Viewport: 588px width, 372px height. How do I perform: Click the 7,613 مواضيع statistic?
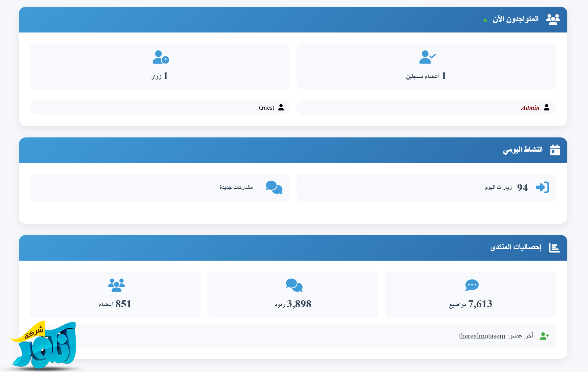click(x=471, y=304)
